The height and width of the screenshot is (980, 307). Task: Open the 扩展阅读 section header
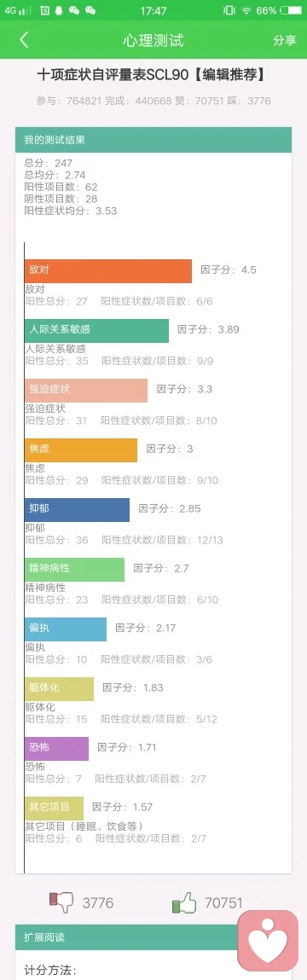click(x=153, y=937)
